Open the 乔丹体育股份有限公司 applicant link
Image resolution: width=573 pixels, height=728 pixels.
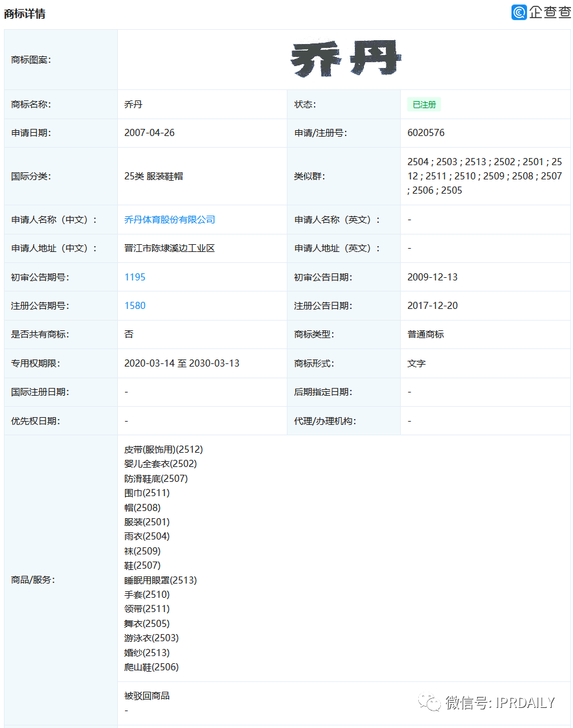pos(170,220)
